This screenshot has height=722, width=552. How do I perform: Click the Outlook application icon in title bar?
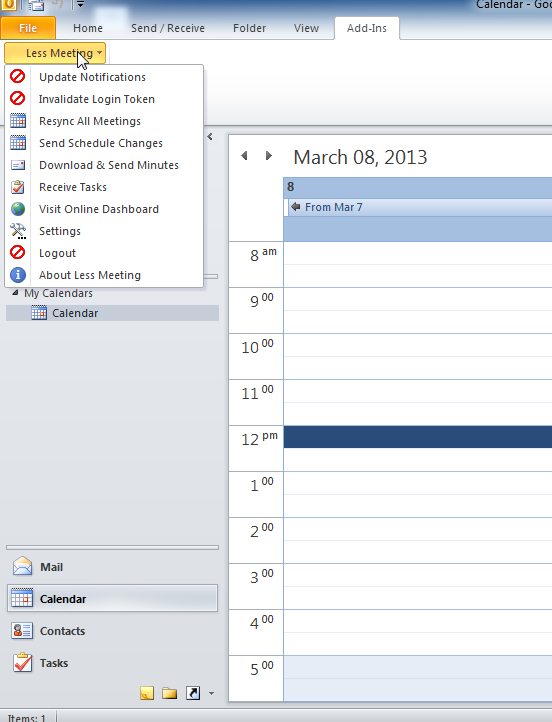tap(8, 5)
